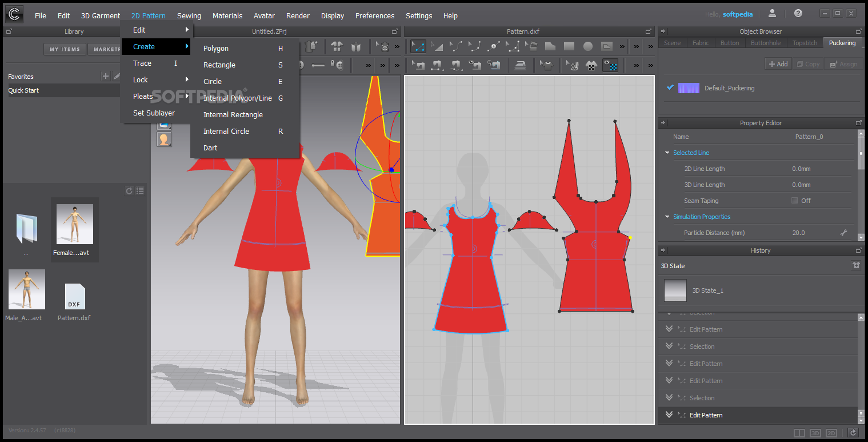Select the Circle pattern tool
The width and height of the screenshot is (868, 442).
[587, 46]
